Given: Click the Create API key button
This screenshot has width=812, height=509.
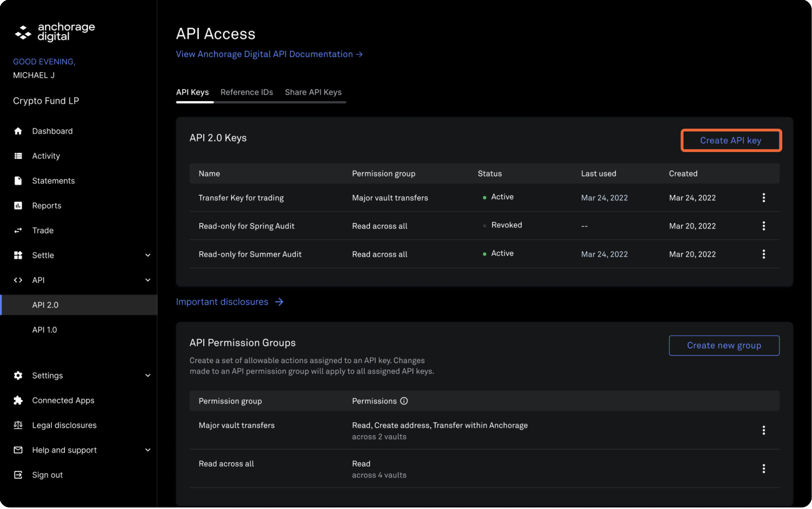Looking at the screenshot, I should 731,140.
